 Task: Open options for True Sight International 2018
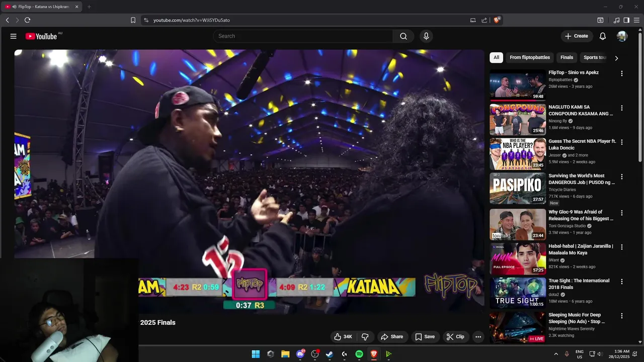point(621,282)
